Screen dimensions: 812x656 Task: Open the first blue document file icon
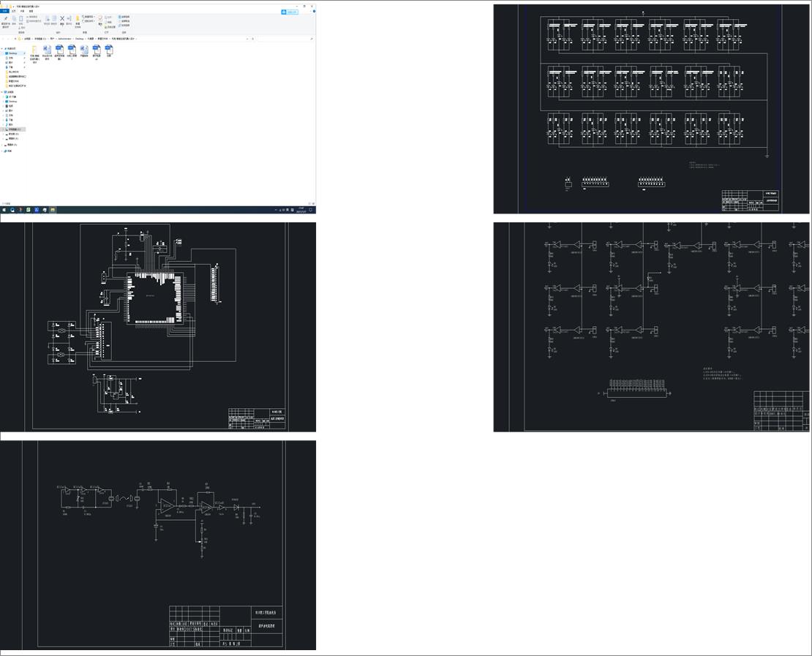[x=59, y=50]
